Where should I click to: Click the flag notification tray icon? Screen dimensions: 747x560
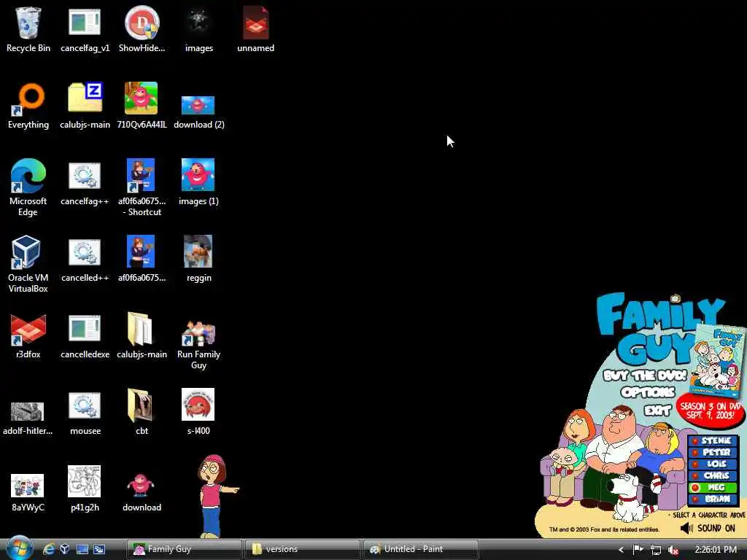[638, 550]
